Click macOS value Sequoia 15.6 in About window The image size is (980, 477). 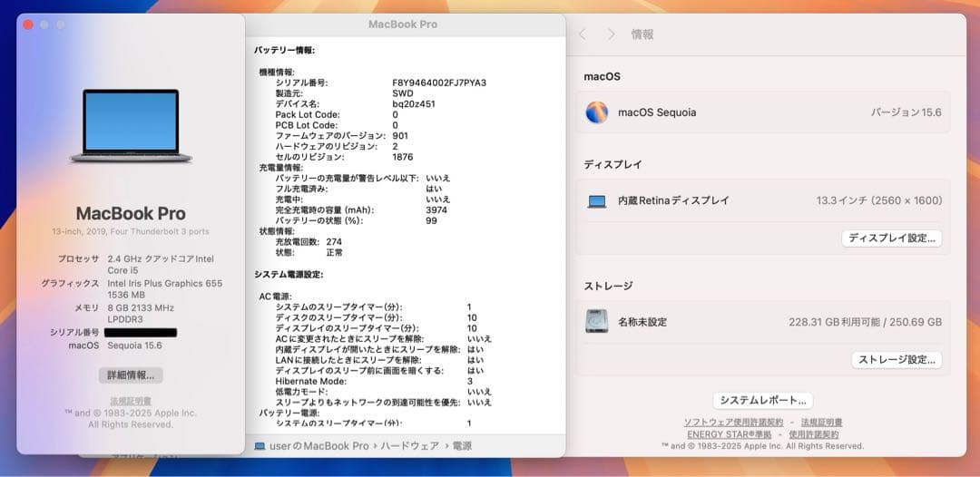(x=134, y=346)
